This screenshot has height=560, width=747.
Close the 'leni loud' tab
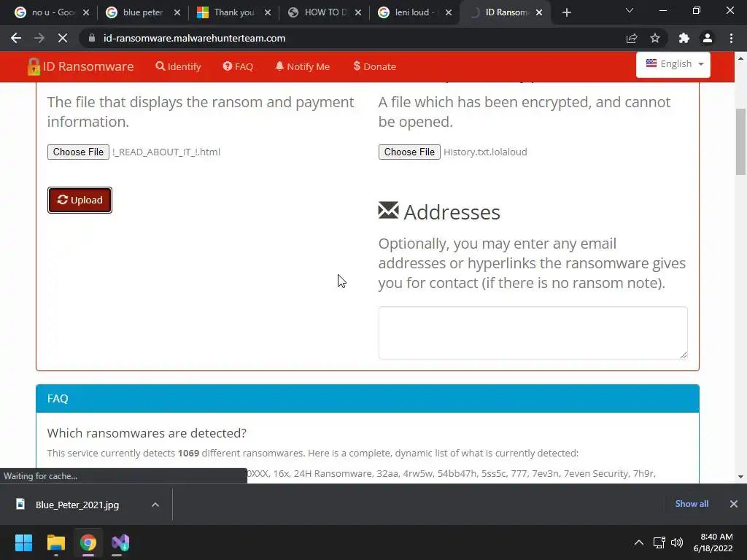[449, 12]
